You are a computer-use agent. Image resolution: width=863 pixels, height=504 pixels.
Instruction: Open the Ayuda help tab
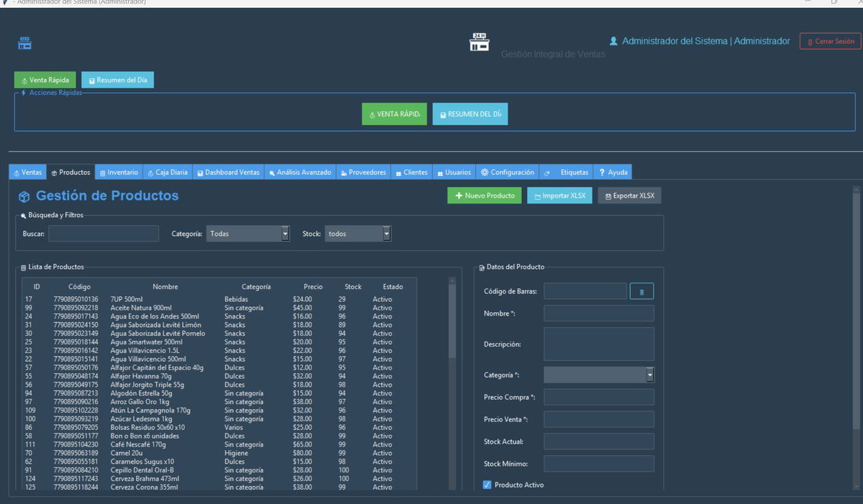coord(613,173)
